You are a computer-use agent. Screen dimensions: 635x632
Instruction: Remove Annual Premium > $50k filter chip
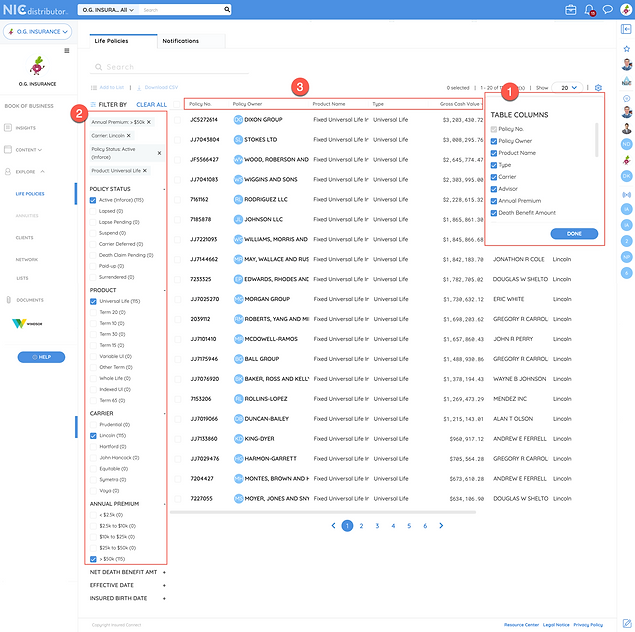149,122
